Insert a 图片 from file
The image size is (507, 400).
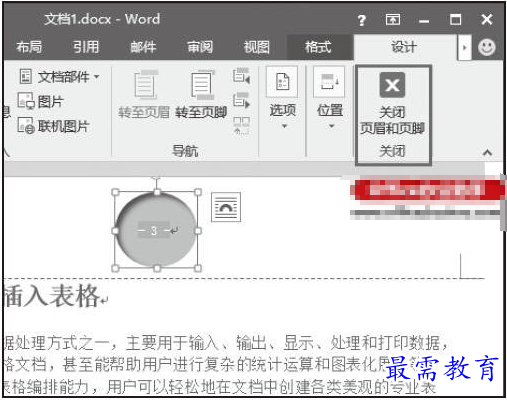click(41, 101)
